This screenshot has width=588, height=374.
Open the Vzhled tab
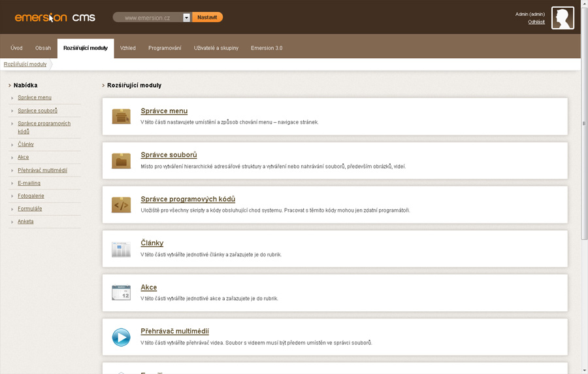tap(128, 48)
